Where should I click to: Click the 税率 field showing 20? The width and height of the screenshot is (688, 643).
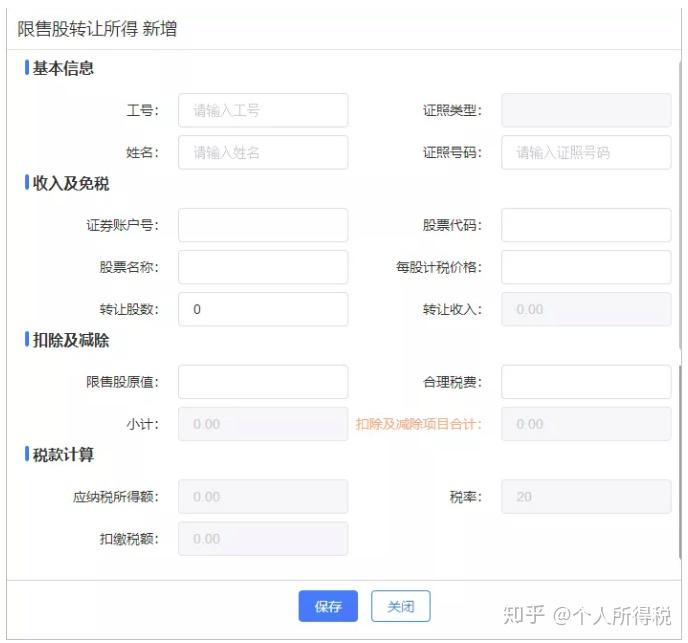(586, 497)
